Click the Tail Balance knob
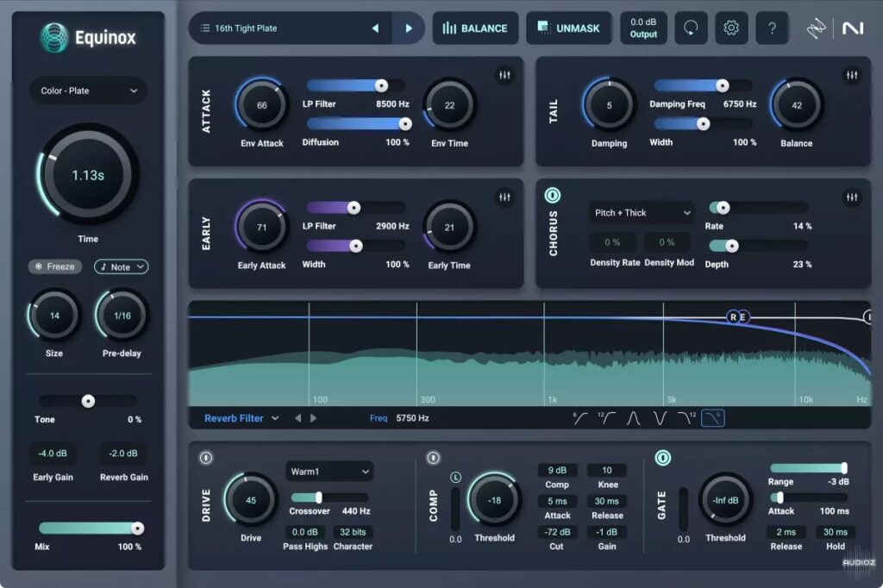Screen dimensions: 883x588 [797, 105]
